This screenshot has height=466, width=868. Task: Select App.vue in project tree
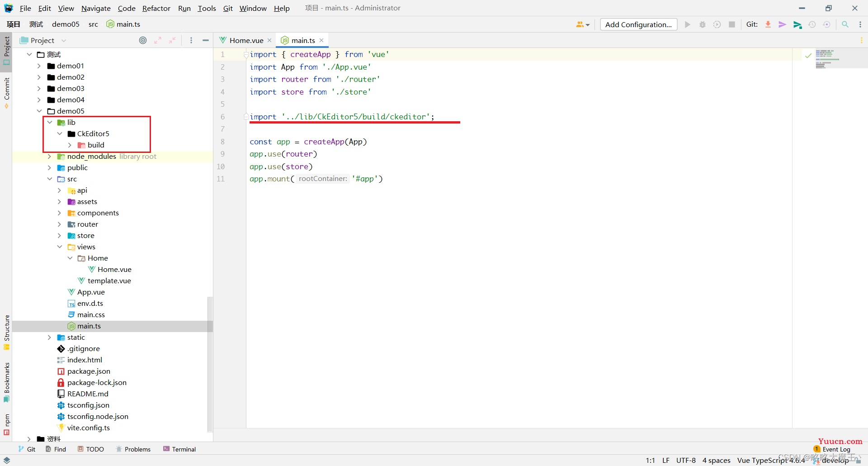coord(91,292)
